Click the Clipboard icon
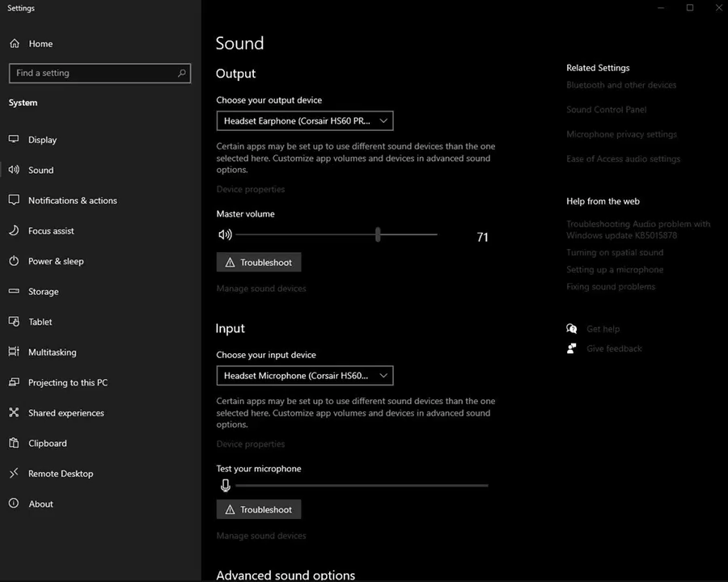 coord(14,443)
